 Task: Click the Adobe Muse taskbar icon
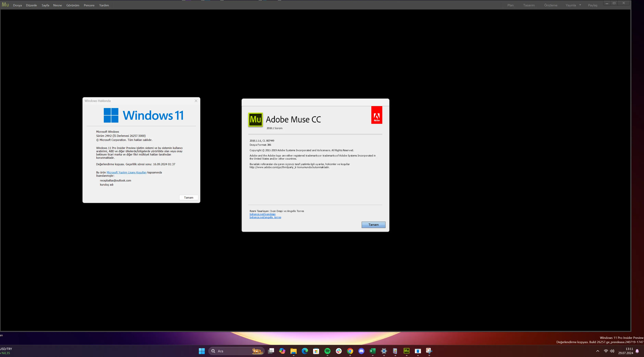click(x=406, y=351)
